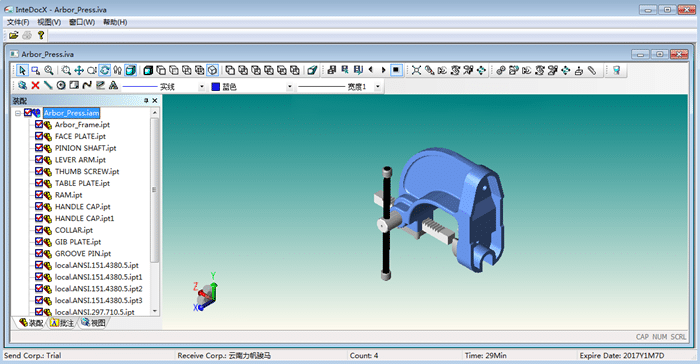This screenshot has height=364, width=700.
Task: Choose the rotate view tool
Action: pyautogui.click(x=104, y=71)
